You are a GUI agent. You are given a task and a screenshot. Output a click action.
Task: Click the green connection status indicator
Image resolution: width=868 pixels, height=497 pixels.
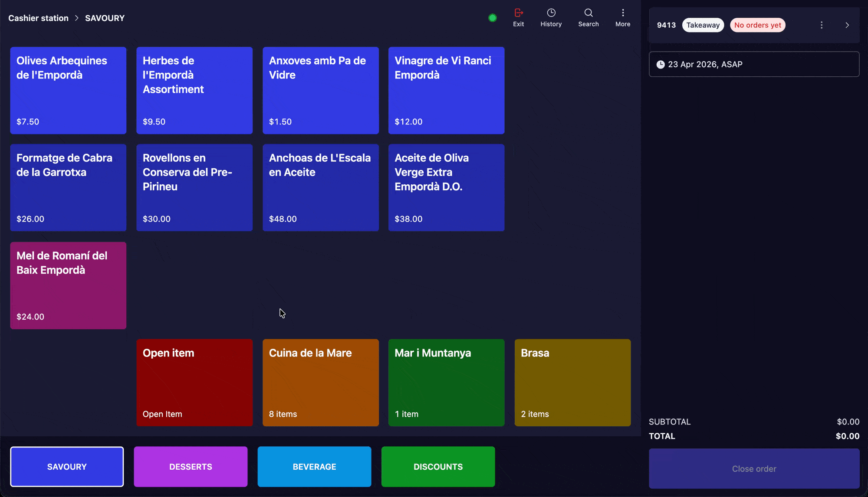tap(492, 18)
